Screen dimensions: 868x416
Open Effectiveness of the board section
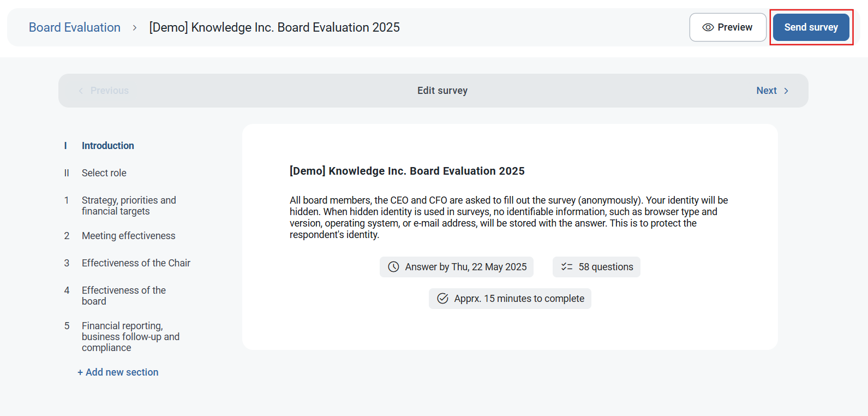point(124,296)
